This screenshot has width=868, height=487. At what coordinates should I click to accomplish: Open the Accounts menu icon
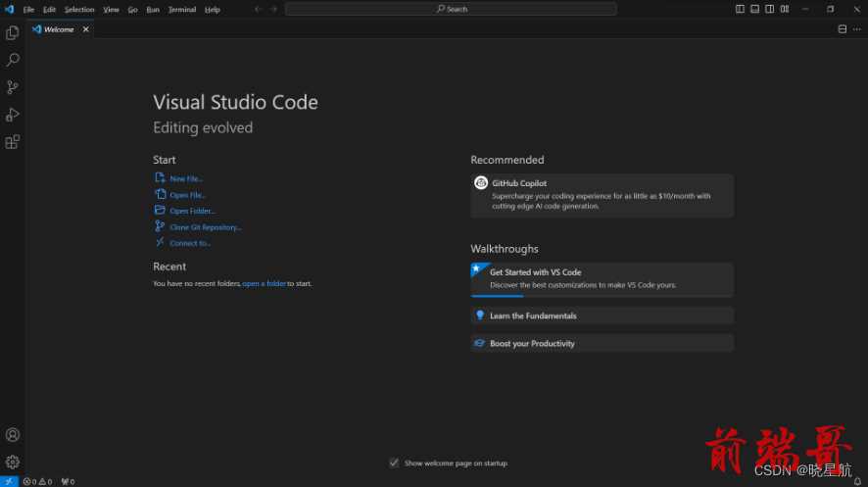tap(12, 435)
